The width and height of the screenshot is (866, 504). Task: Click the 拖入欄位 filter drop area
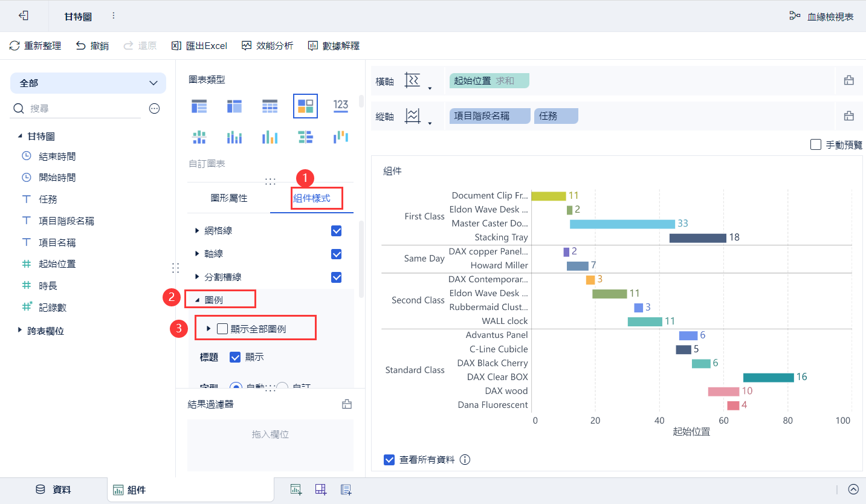pos(270,445)
